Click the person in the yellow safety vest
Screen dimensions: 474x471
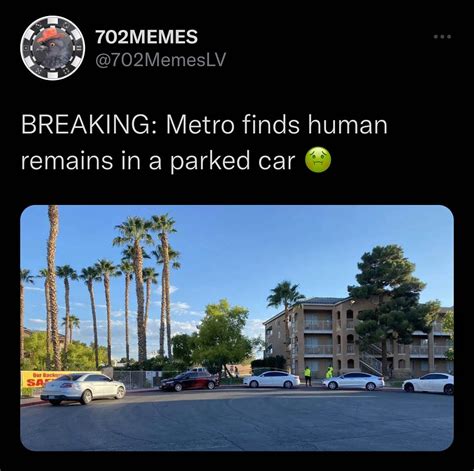(x=308, y=376)
